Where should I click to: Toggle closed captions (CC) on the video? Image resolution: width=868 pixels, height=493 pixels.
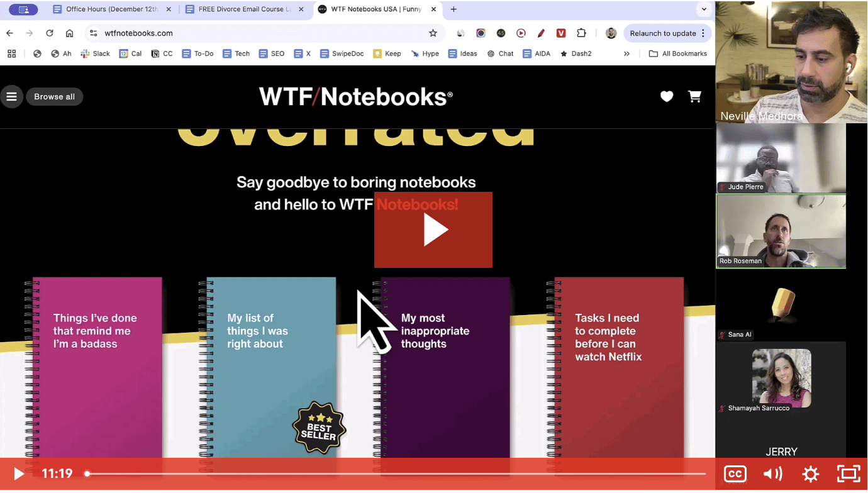735,474
